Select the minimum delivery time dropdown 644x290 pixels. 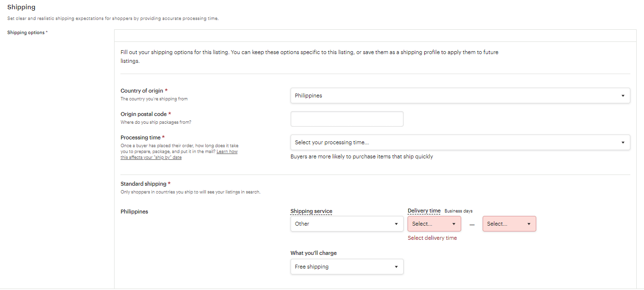click(434, 224)
